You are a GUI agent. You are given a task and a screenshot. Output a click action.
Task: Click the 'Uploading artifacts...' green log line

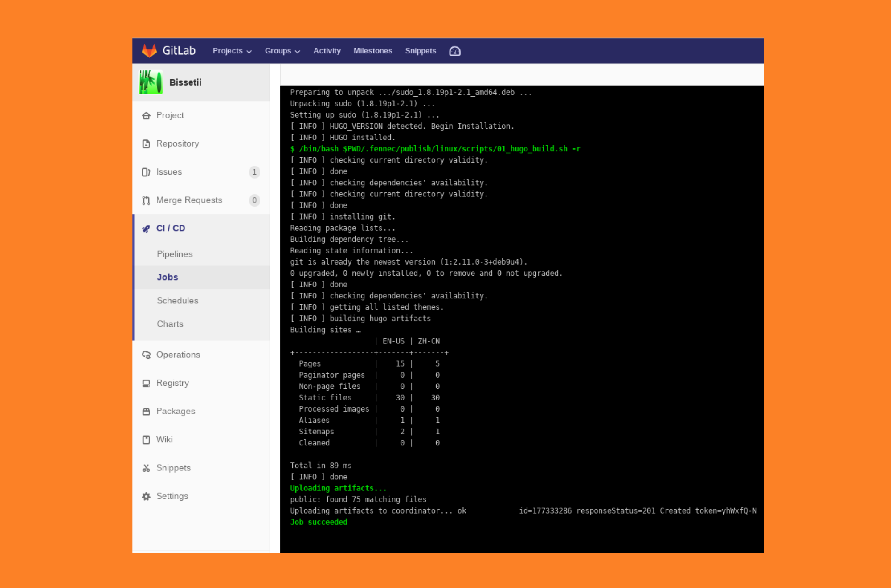click(338, 488)
